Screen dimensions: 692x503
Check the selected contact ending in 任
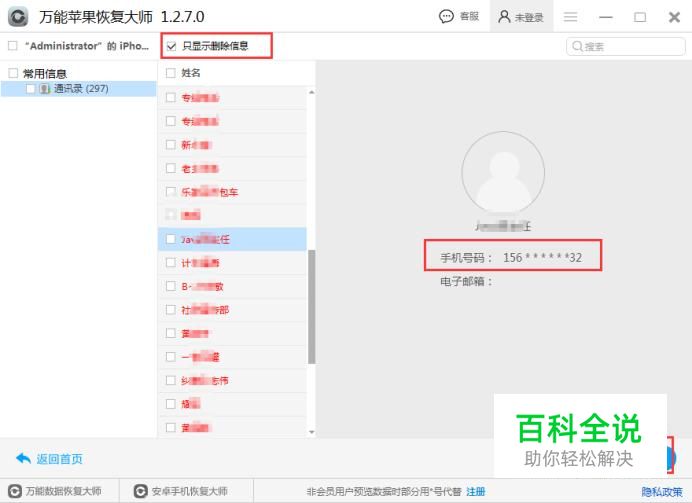[x=170, y=239]
